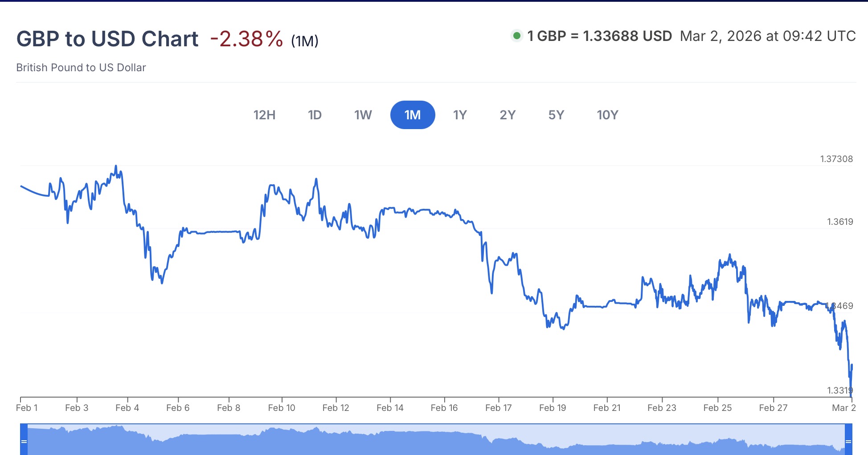Click the British Pound to US Dollar subtitle

point(81,68)
